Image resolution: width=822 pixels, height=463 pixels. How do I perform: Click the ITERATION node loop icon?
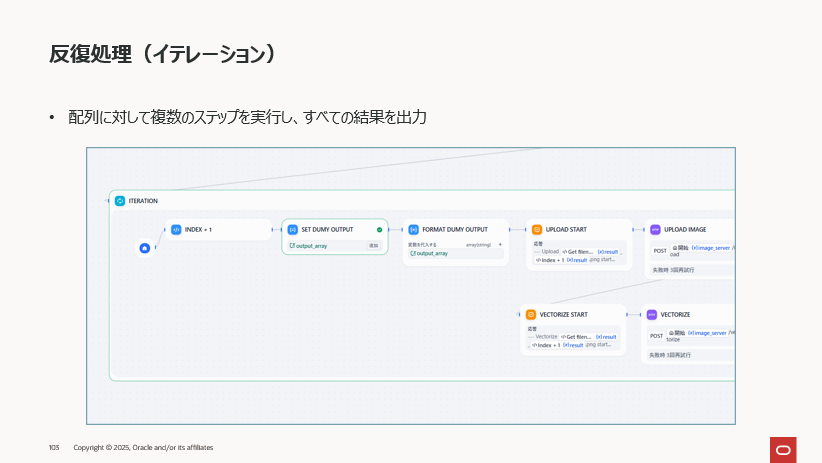120,201
